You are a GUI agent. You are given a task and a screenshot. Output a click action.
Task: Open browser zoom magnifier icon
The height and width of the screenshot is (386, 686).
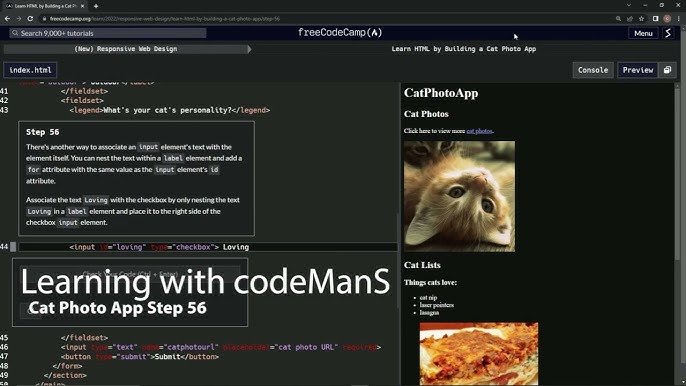618,19
